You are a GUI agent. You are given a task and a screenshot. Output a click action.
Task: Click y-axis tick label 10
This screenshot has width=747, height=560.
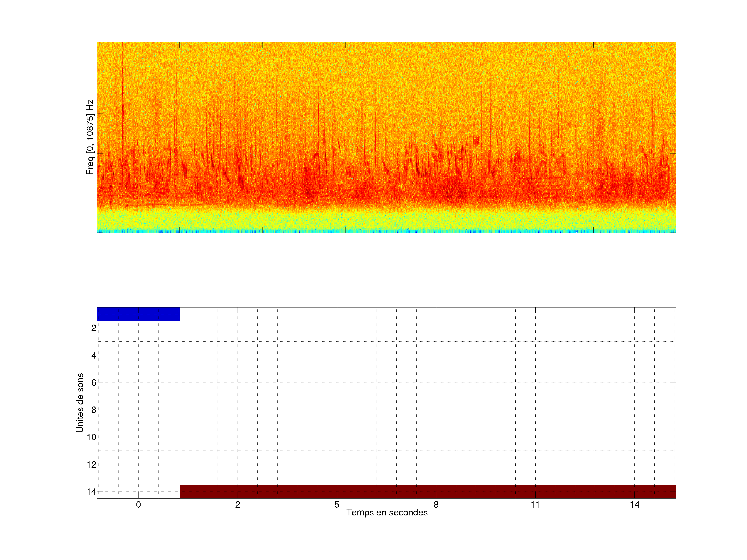click(92, 437)
